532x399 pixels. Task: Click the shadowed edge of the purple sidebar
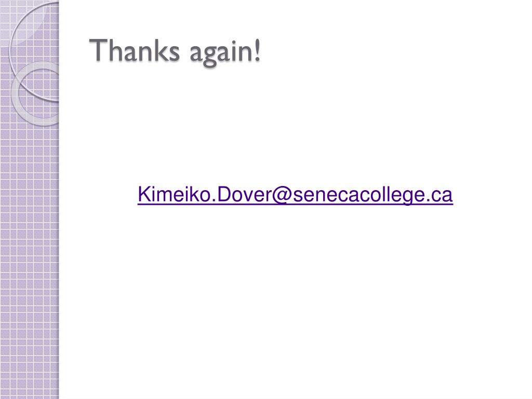[x=58, y=237]
